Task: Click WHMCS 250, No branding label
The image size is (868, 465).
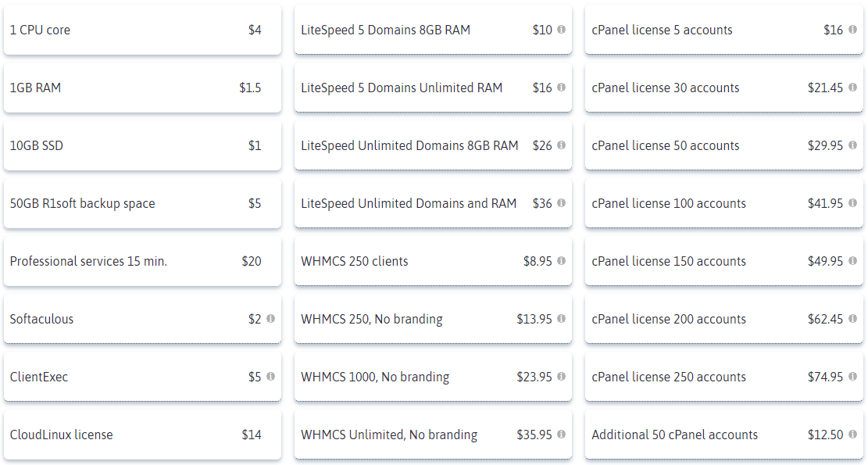Action: pyautogui.click(x=371, y=320)
